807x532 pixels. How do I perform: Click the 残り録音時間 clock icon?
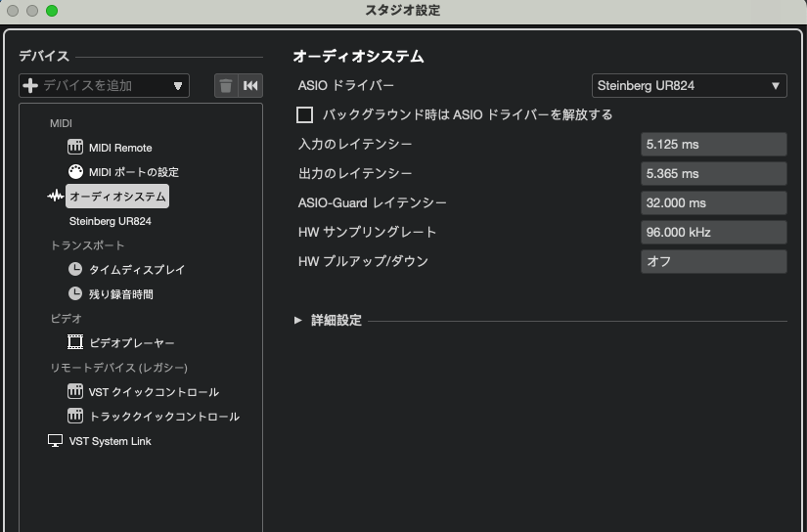75,293
